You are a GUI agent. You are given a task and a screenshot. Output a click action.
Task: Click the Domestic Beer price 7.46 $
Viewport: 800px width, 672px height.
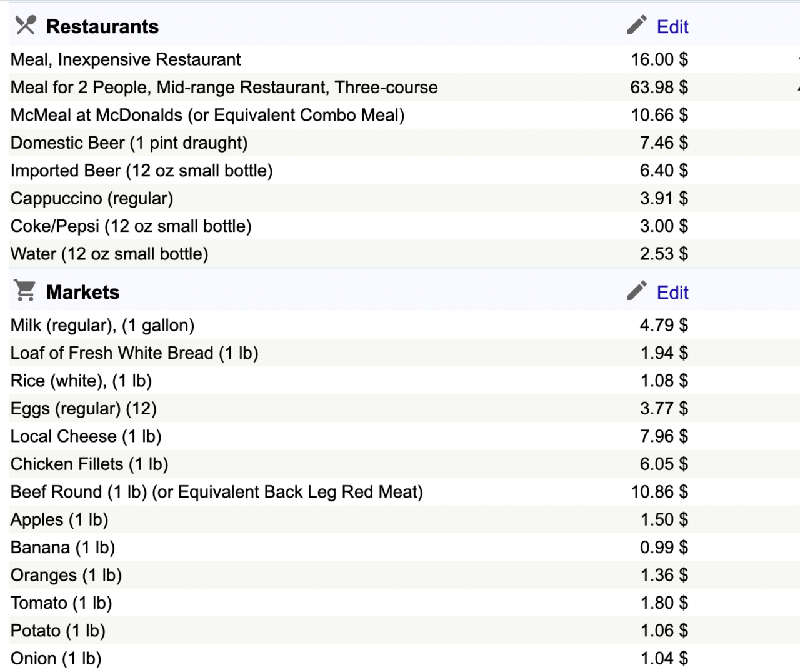(x=664, y=143)
